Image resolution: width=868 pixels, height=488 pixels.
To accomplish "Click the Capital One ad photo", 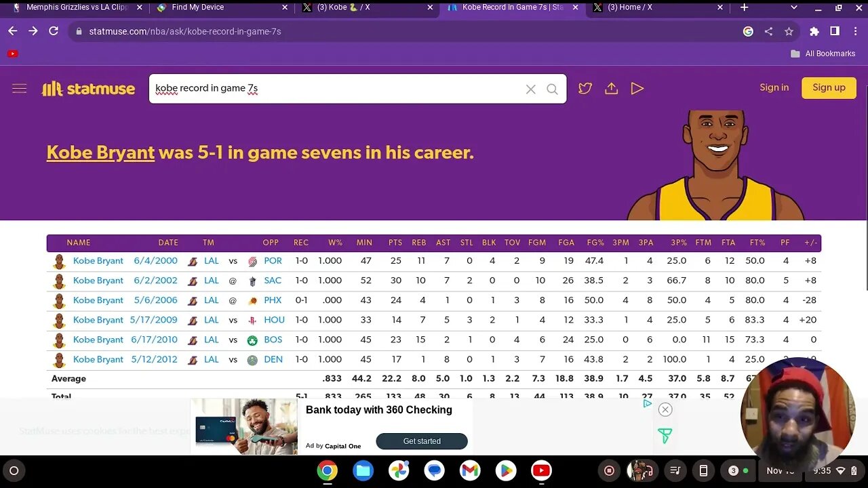I will (244, 426).
